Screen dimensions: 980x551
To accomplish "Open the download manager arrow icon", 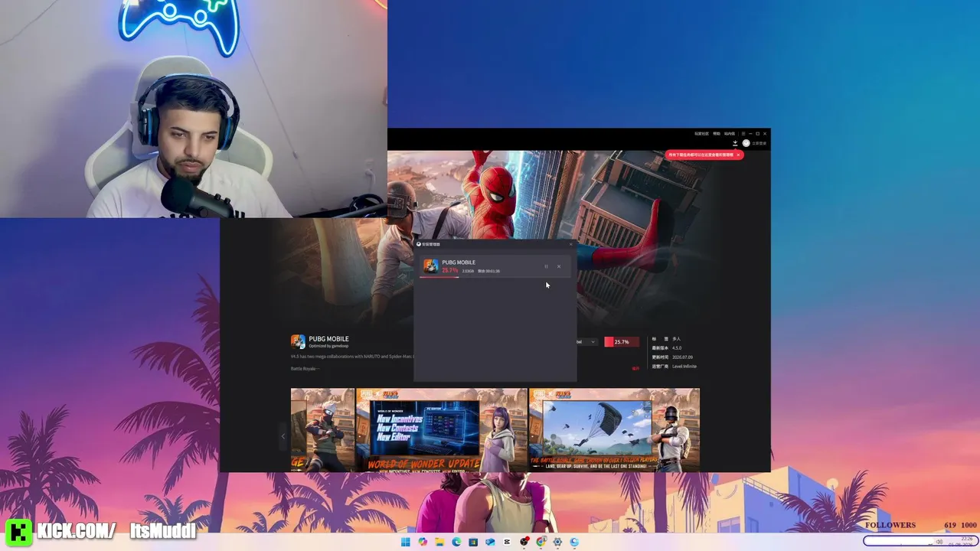I will click(735, 143).
